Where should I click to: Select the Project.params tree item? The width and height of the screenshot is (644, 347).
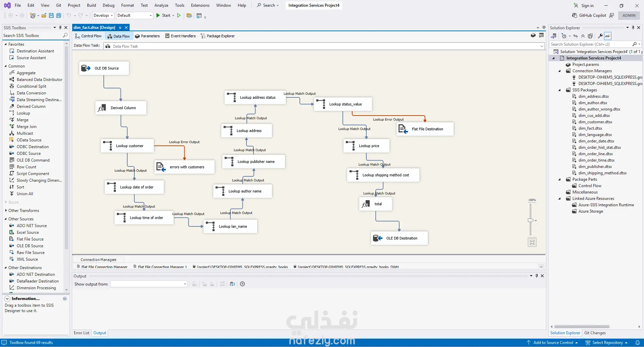(586, 64)
